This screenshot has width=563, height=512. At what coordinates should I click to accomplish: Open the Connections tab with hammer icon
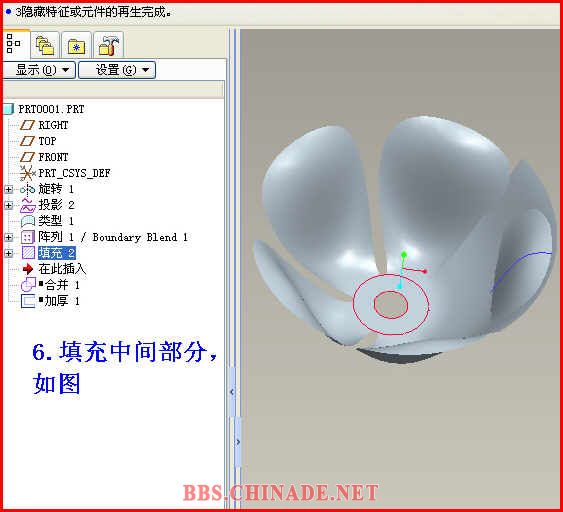click(108, 45)
